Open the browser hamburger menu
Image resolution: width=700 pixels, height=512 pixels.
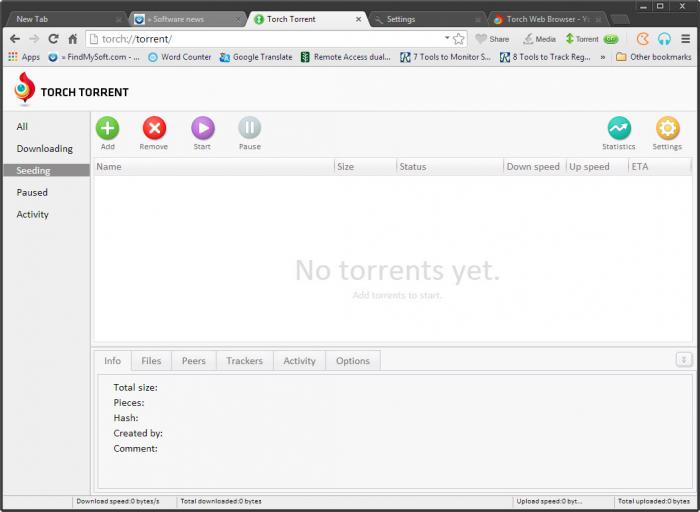point(686,39)
